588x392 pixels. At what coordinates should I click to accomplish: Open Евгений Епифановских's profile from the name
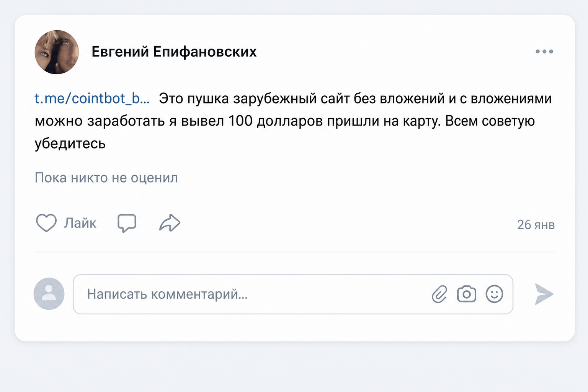click(174, 52)
